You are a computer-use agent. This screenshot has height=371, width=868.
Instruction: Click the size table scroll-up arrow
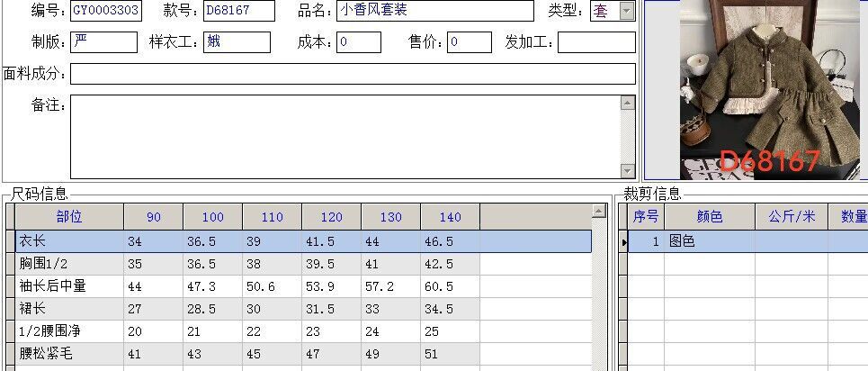[x=599, y=211]
